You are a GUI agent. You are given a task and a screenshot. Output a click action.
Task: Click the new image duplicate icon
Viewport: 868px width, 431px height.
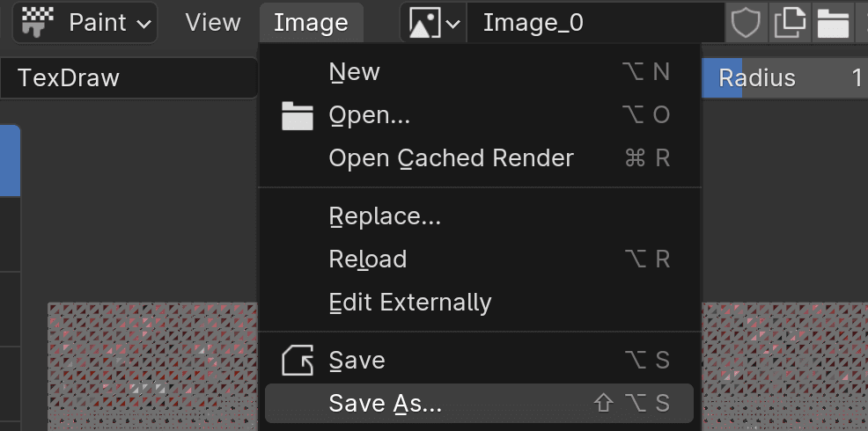click(x=790, y=23)
